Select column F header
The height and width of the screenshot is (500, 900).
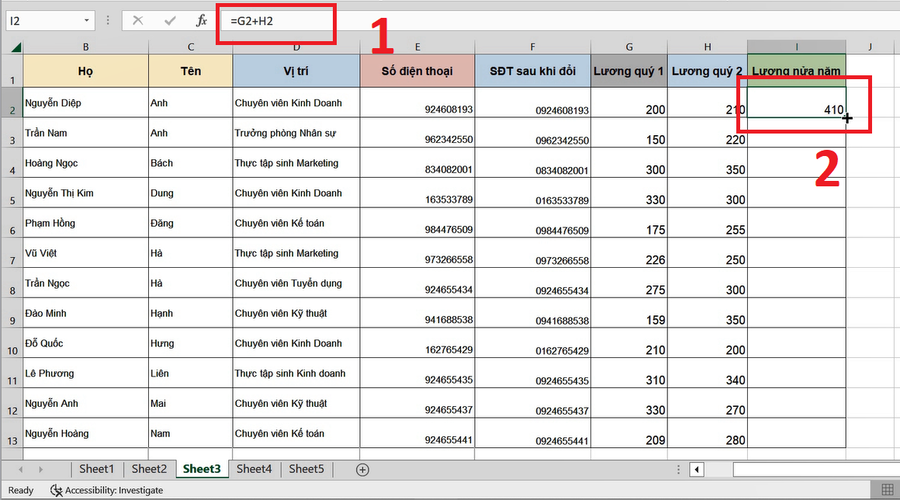click(x=533, y=47)
